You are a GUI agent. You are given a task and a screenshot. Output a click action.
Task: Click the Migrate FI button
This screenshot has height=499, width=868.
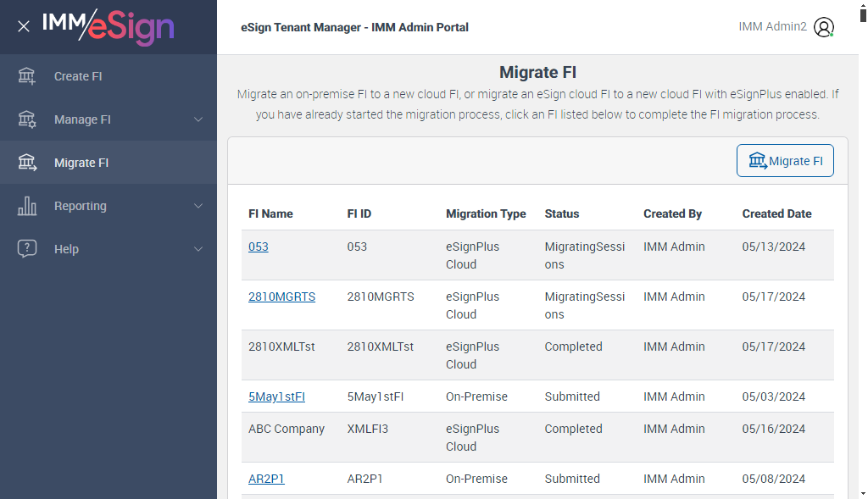(785, 160)
